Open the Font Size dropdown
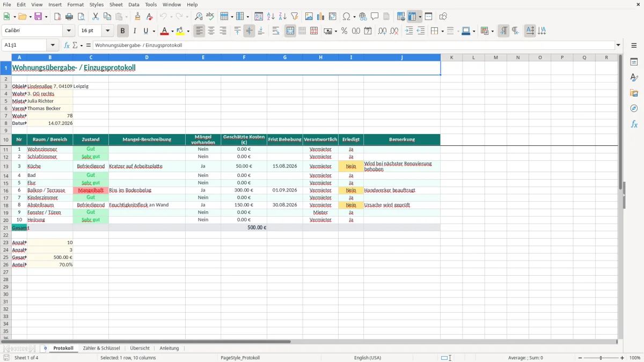The width and height of the screenshot is (644, 362). pos(107,31)
